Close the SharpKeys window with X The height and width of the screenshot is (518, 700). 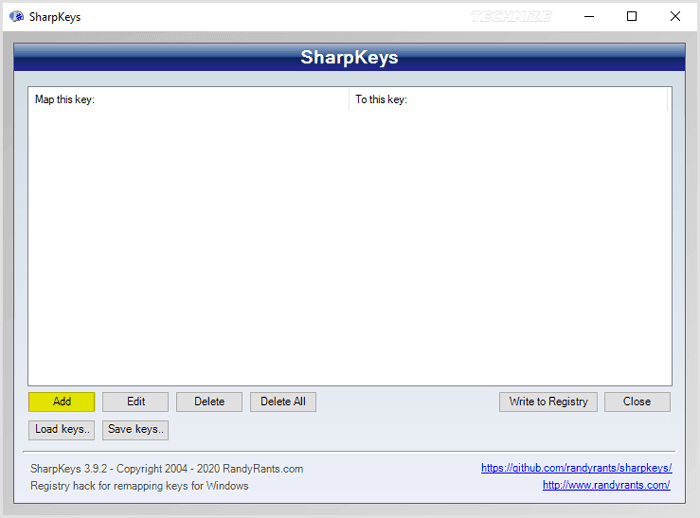[675, 17]
